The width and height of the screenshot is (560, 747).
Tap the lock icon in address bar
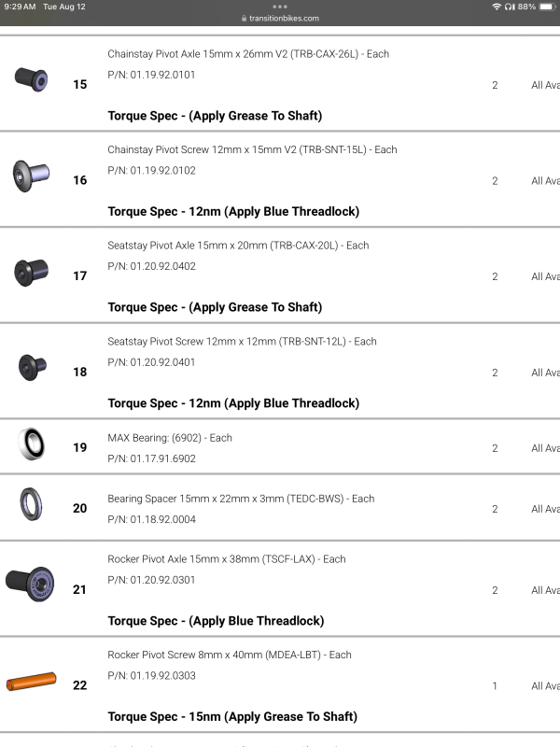tap(245, 19)
